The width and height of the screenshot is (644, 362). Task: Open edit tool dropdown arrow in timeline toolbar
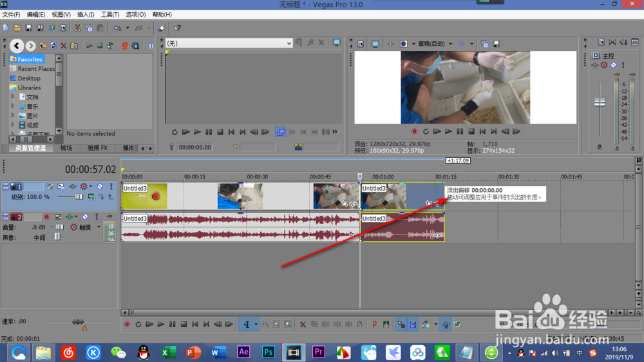[x=256, y=325]
